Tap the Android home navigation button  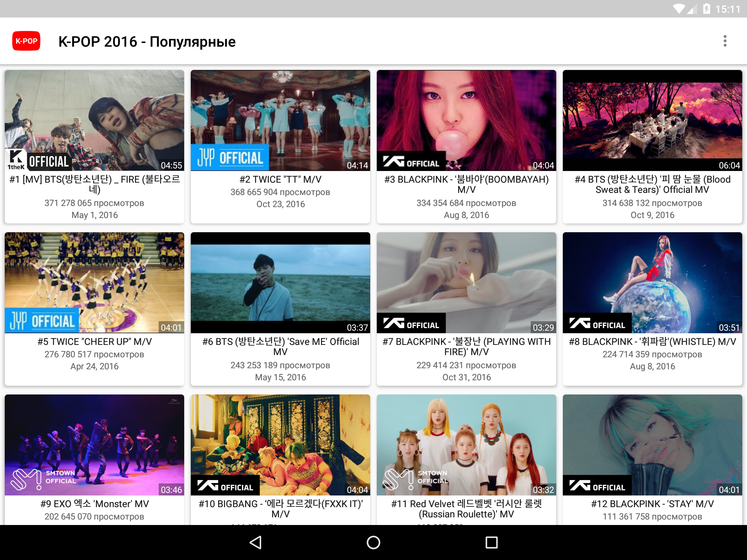pyautogui.click(x=373, y=542)
